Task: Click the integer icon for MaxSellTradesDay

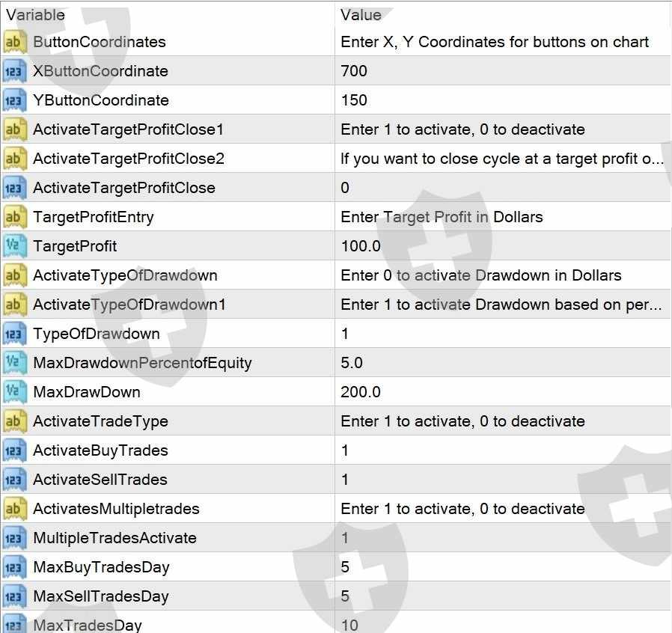Action: pos(14,596)
